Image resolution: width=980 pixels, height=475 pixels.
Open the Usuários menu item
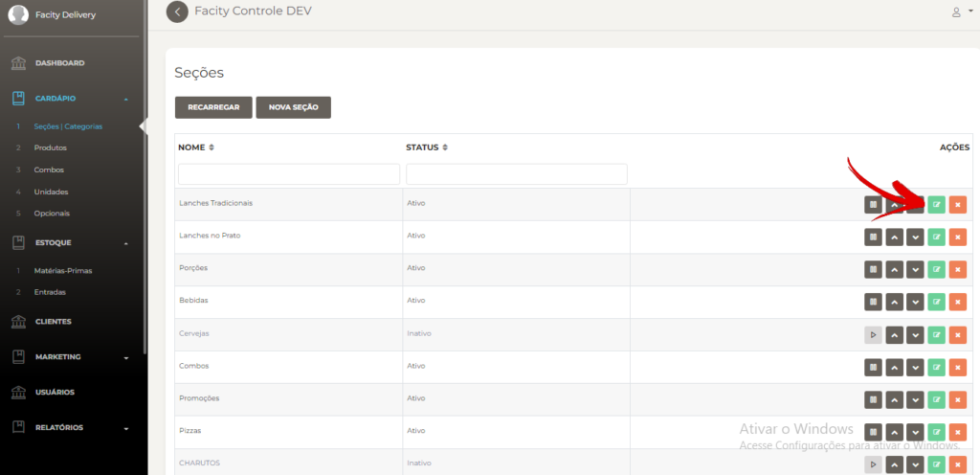(55, 393)
